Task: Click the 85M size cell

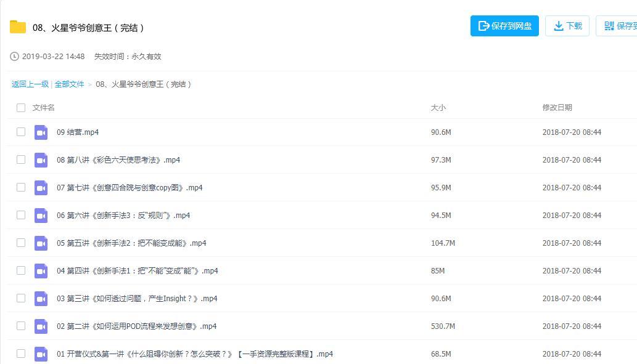Action: (x=438, y=270)
